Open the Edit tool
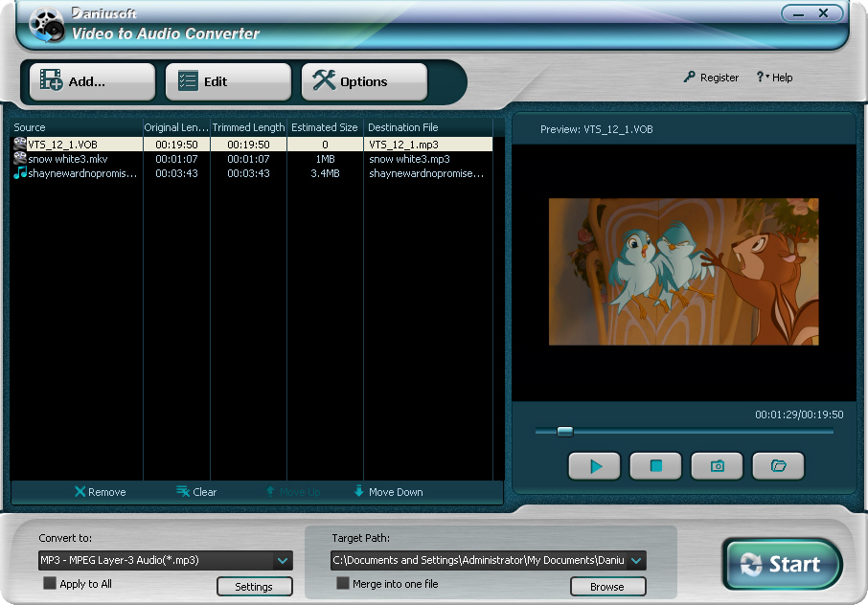Screen dimensions: 868x605 [228, 81]
